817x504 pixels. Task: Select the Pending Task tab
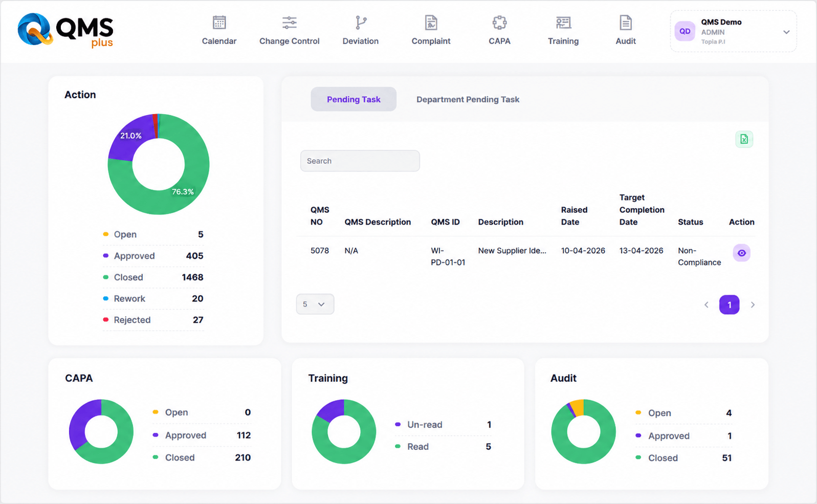[354, 99]
